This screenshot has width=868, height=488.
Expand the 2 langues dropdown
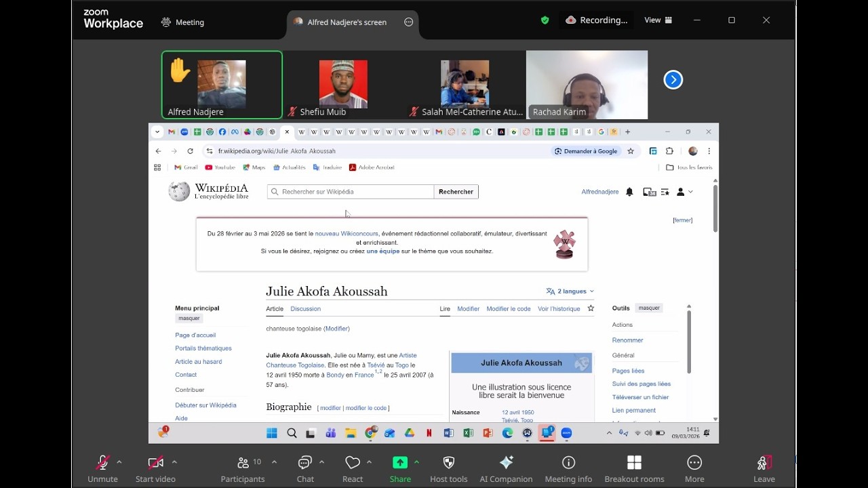tap(570, 291)
